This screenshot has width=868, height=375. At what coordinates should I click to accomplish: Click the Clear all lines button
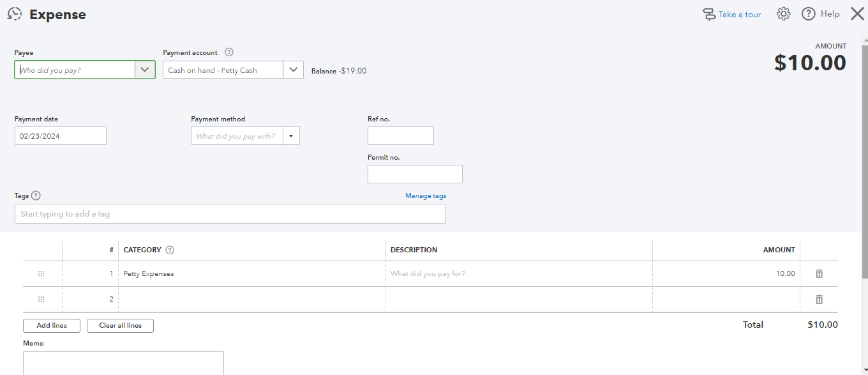click(120, 325)
